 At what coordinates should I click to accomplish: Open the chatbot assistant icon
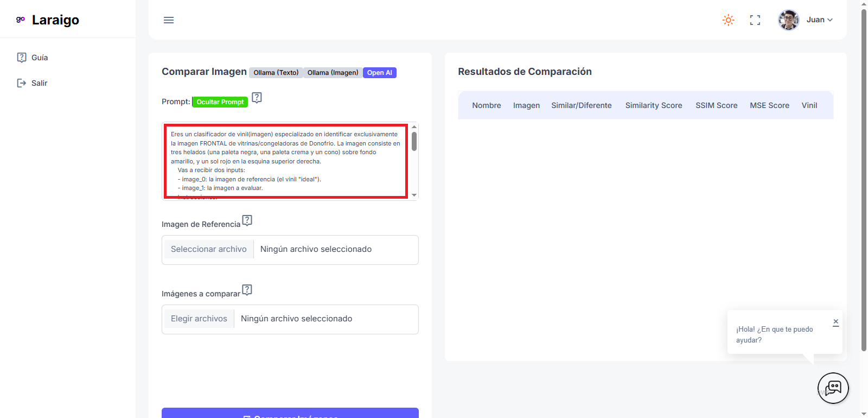point(833,388)
